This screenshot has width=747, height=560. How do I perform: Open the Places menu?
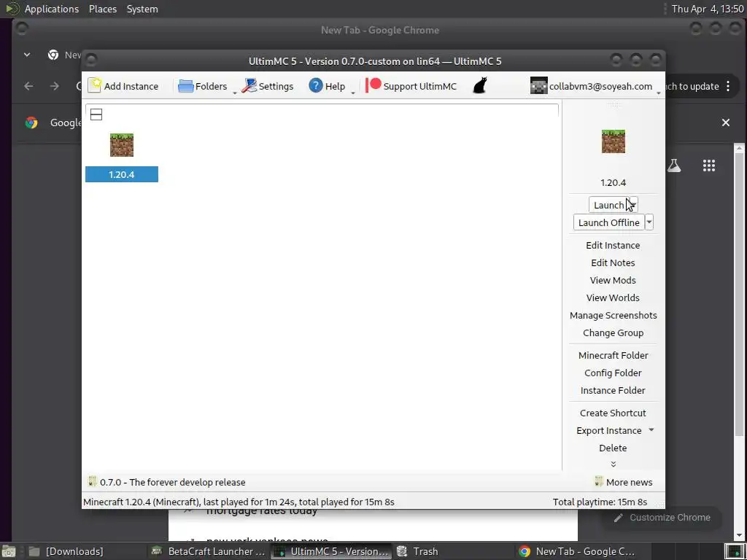pyautogui.click(x=102, y=9)
